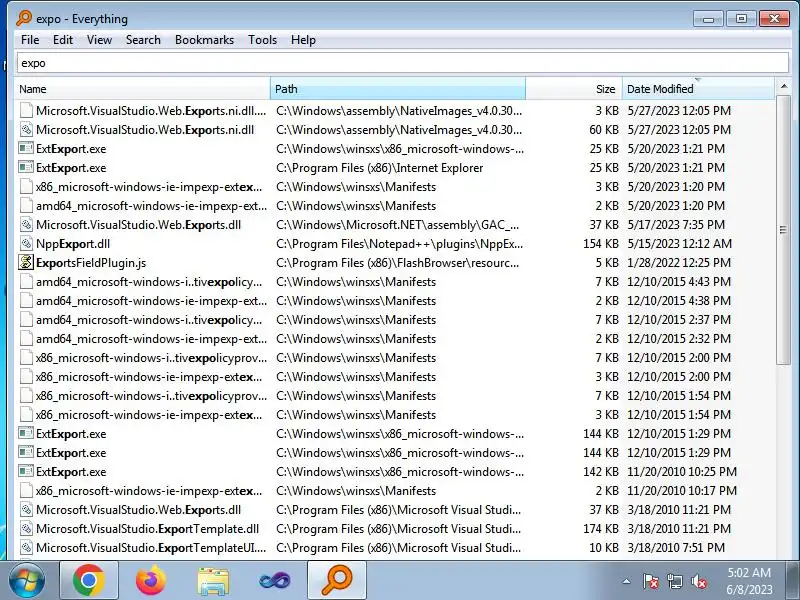Image resolution: width=800 pixels, height=600 pixels.
Task: Click the scrollbar up arrow
Action: tap(784, 87)
